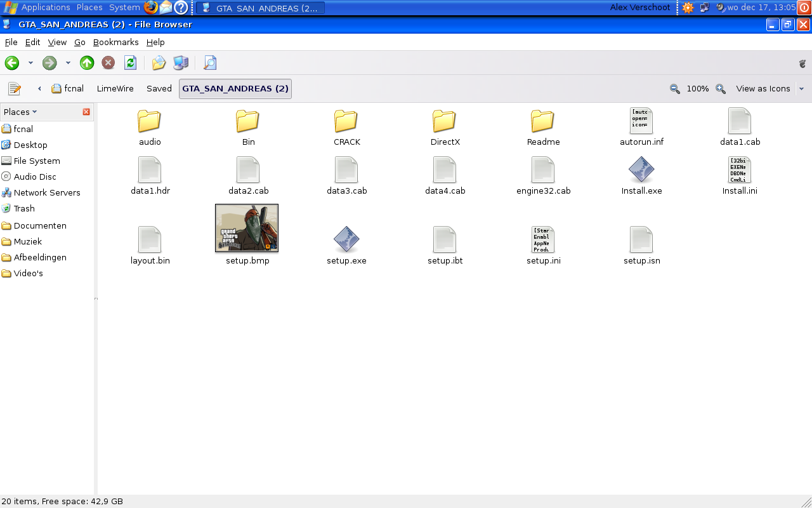Launch Firefox from the top panel
Image resolution: width=812 pixels, height=508 pixels.
(150, 8)
